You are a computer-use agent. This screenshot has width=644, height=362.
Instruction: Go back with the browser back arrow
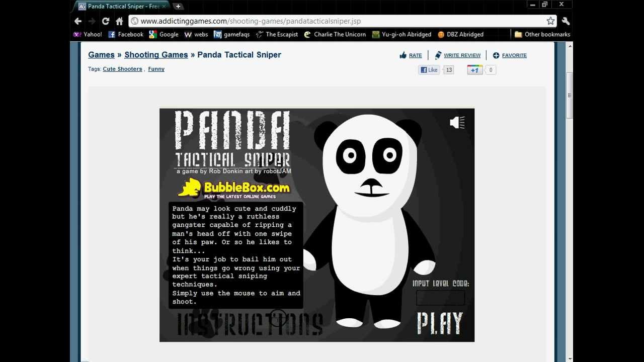pyautogui.click(x=78, y=21)
